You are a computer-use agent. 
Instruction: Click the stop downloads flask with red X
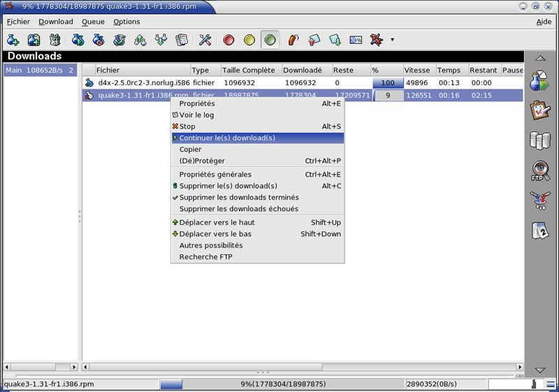click(x=99, y=40)
